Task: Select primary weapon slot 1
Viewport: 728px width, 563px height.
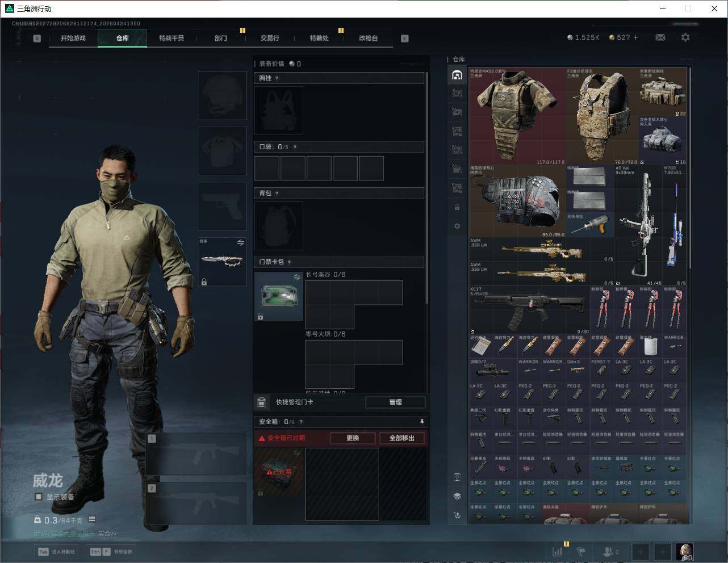Action: 196,454
